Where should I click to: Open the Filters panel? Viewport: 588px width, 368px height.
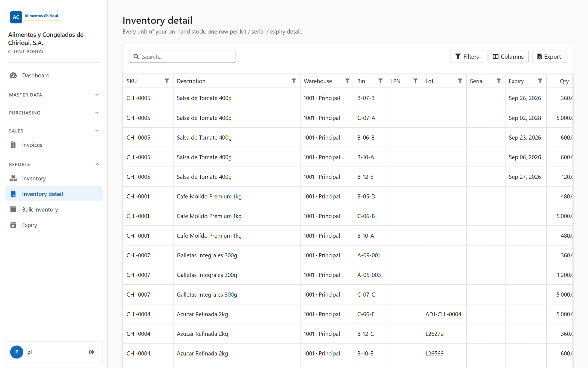tap(467, 56)
